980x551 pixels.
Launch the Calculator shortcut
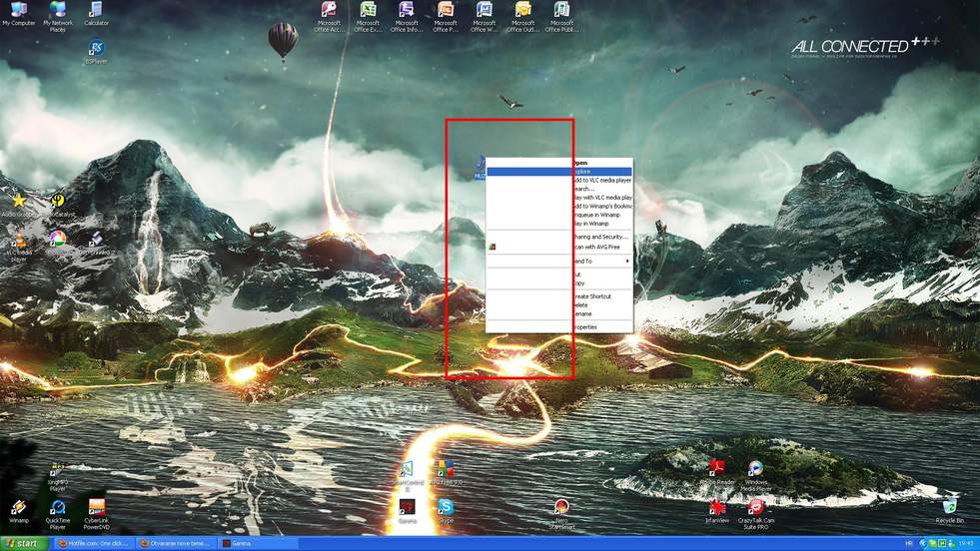coord(96,14)
